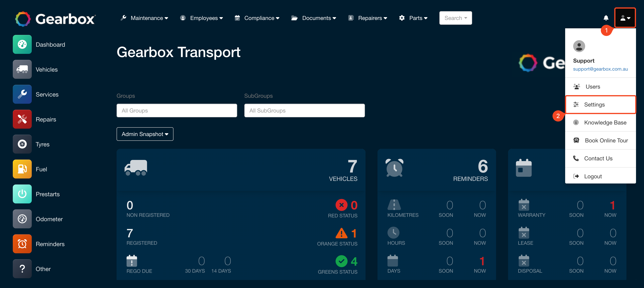Expand the Compliance dropdown menu

pos(257,18)
